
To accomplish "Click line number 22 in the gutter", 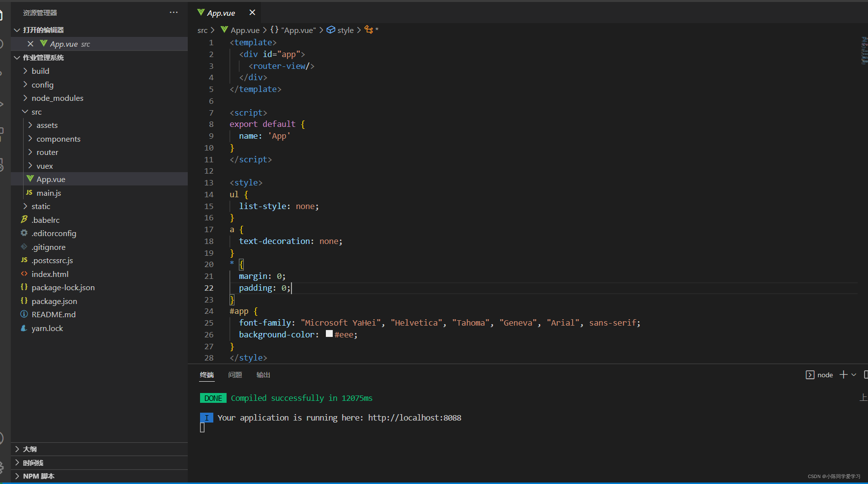I will coord(209,288).
